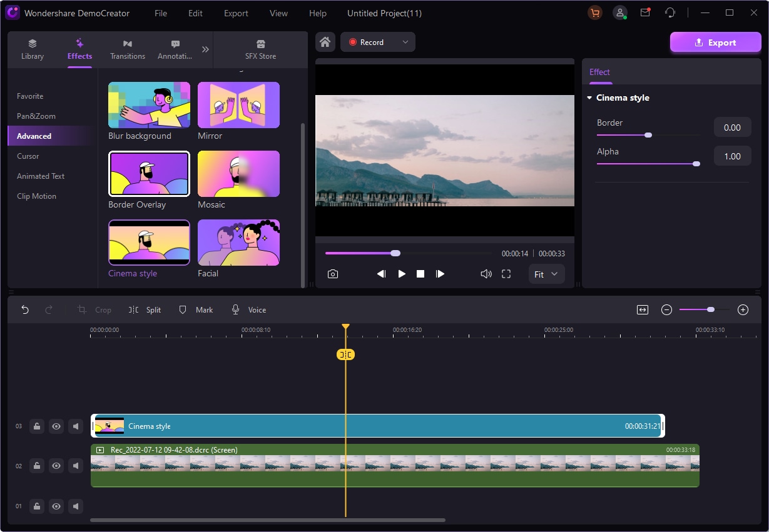Click the Border value input field

[732, 128]
